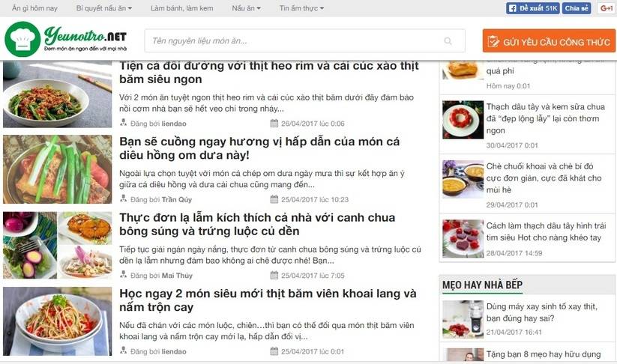Click author liendao on the 26/04/2017 post
The width and height of the screenshot is (617, 364).
coord(174,124)
